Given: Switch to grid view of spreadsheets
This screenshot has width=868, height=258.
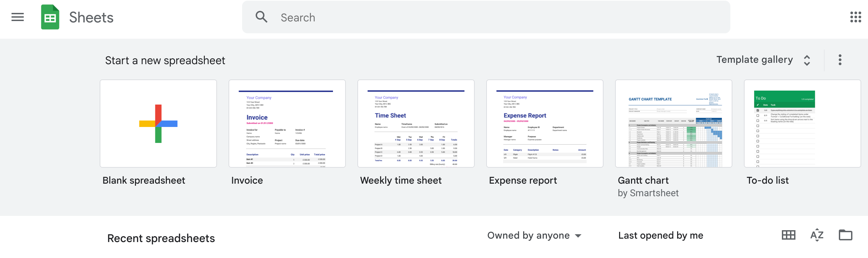Looking at the screenshot, I should 788,235.
